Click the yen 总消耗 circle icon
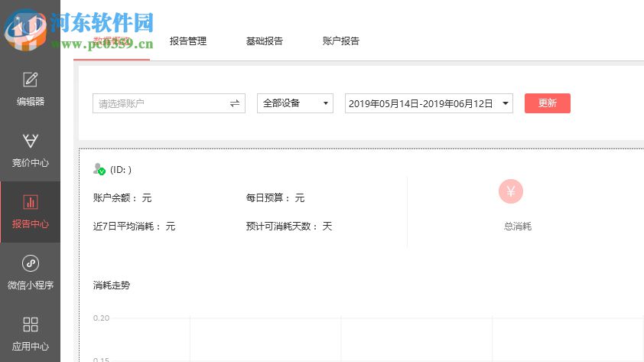 click(510, 191)
